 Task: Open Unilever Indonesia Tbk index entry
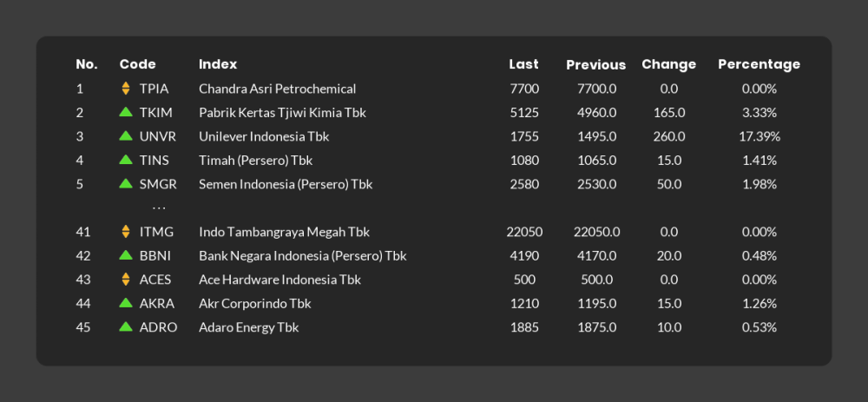pyautogui.click(x=264, y=136)
